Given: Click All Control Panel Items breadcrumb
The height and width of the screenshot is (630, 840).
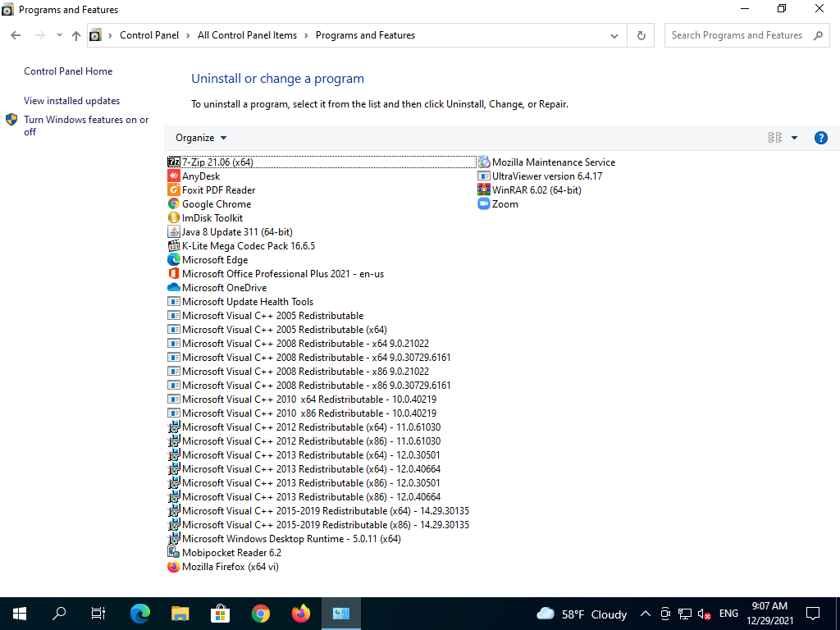Looking at the screenshot, I should pos(247,35).
